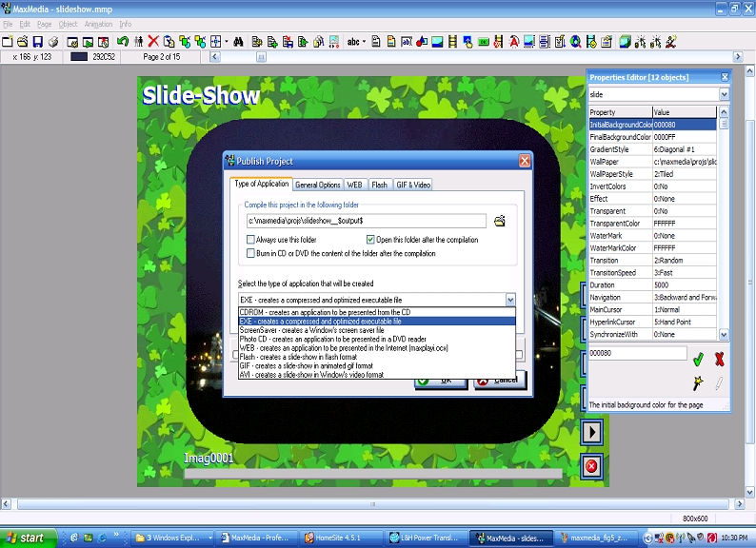Switch to the General Options tab
The image size is (756, 548).
coord(318,185)
